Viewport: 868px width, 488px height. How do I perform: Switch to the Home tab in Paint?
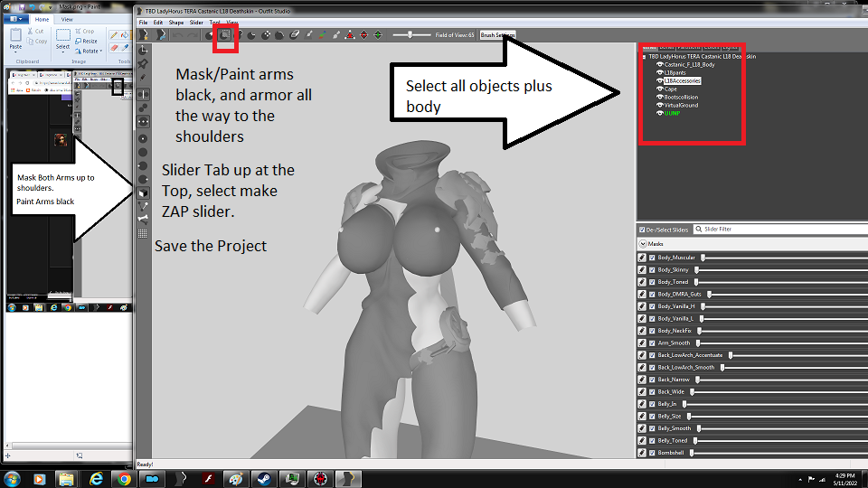pos(42,19)
